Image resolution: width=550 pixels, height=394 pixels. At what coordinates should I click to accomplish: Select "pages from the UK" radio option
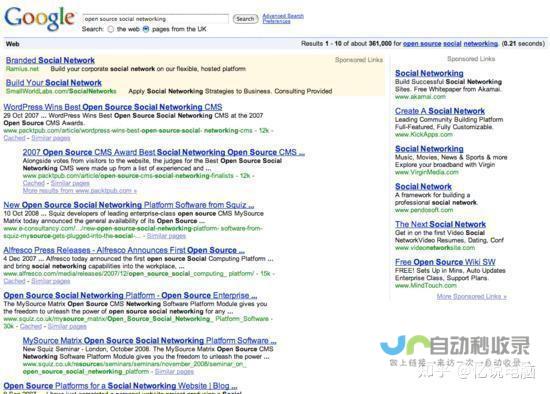coord(146,29)
